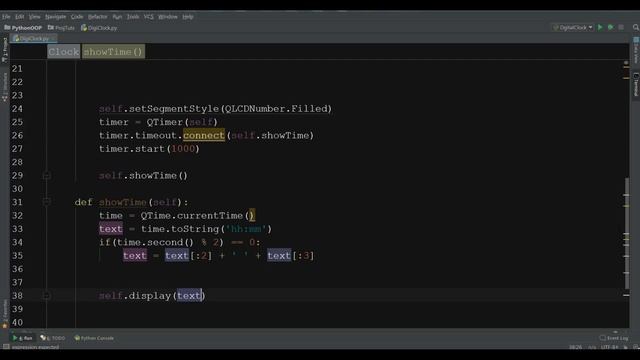Open the Refactor menu
The height and width of the screenshot is (360, 640).
click(98, 17)
